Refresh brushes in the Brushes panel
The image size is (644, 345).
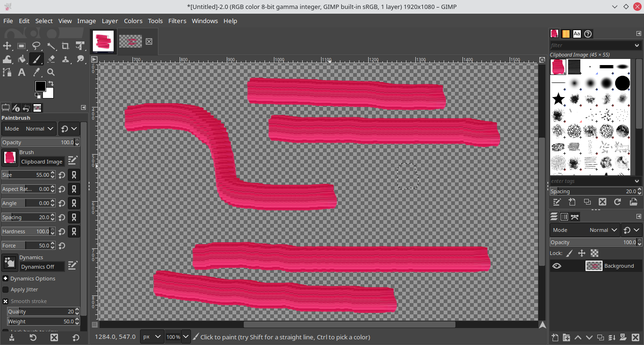618,202
